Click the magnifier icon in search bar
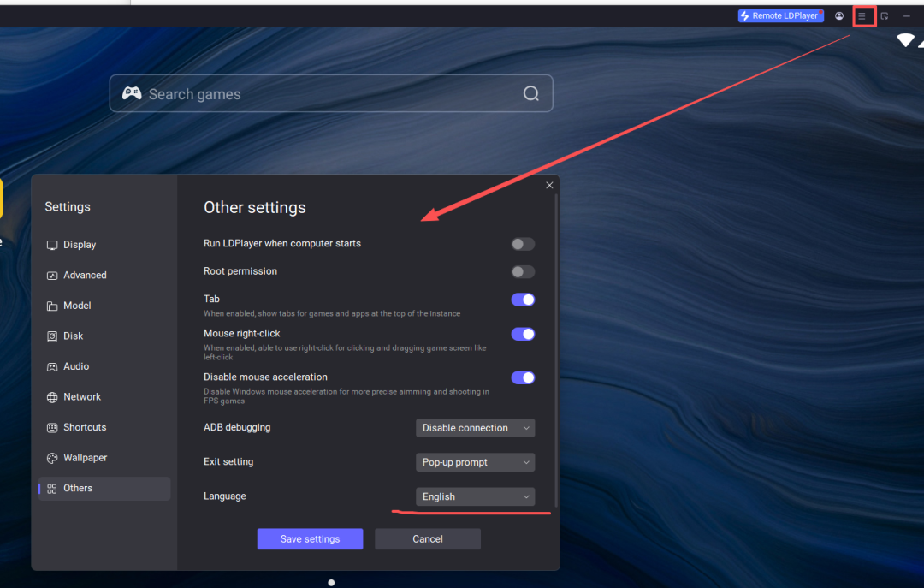This screenshot has height=588, width=924. pyautogui.click(x=531, y=94)
